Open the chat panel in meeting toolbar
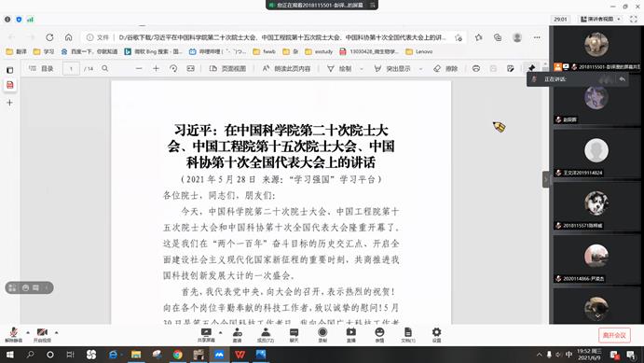 295,335
